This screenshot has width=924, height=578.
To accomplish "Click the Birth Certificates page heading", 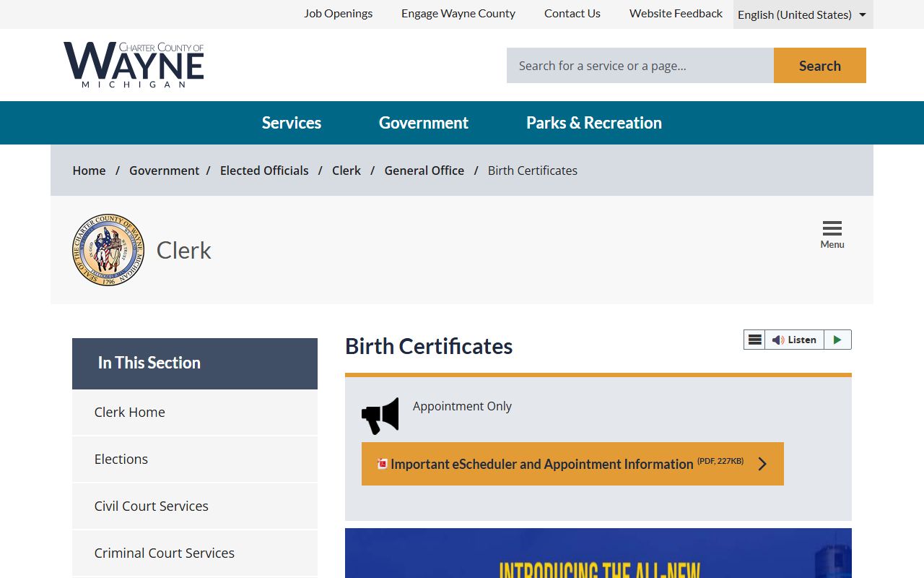I will (429, 346).
